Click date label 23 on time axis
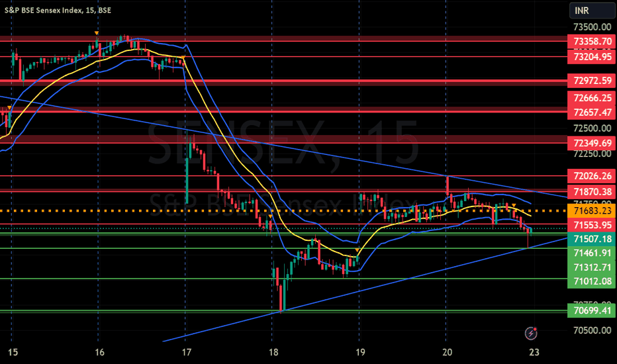This screenshot has height=364, width=617. (x=534, y=352)
